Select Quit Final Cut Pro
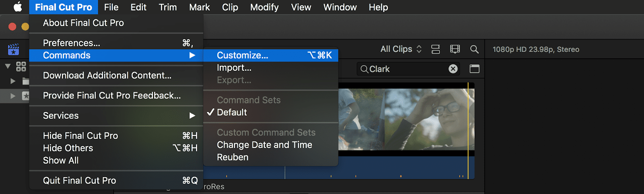Image resolution: width=644 pixels, height=194 pixels. (x=79, y=181)
